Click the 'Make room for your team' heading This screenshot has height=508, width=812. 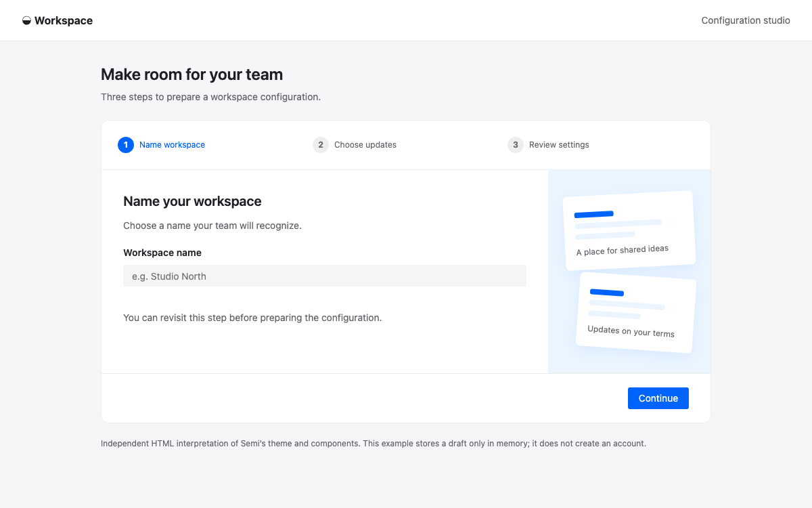[192, 75]
